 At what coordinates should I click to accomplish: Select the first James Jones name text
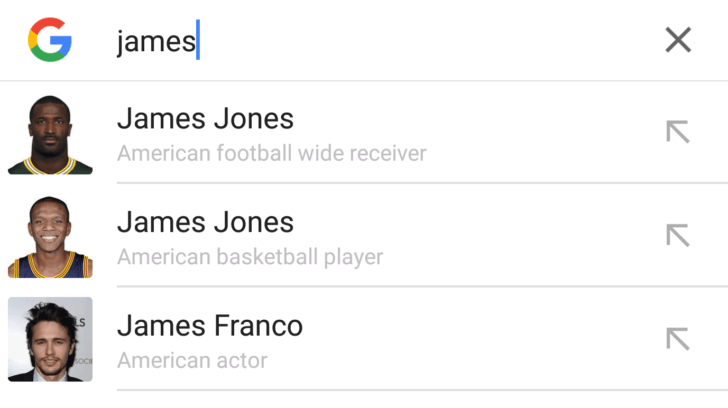[x=205, y=119]
